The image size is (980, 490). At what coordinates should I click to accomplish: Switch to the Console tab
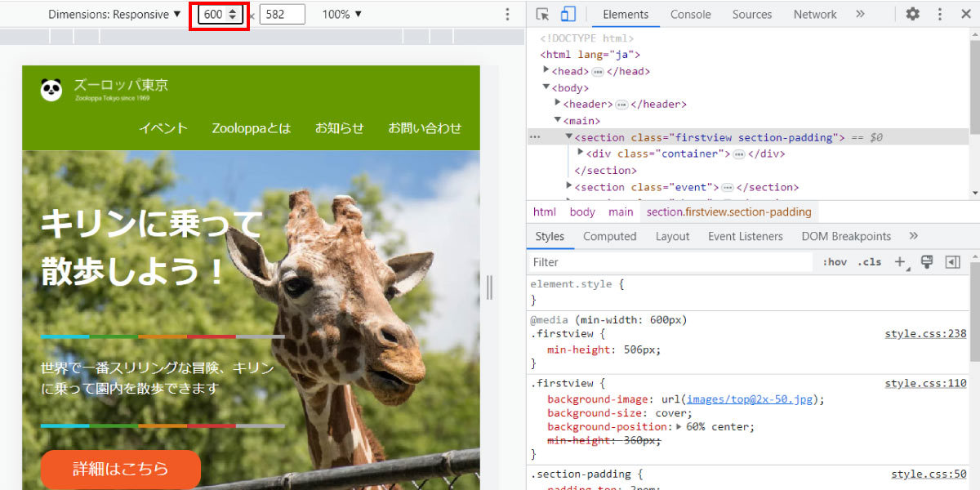pyautogui.click(x=691, y=14)
